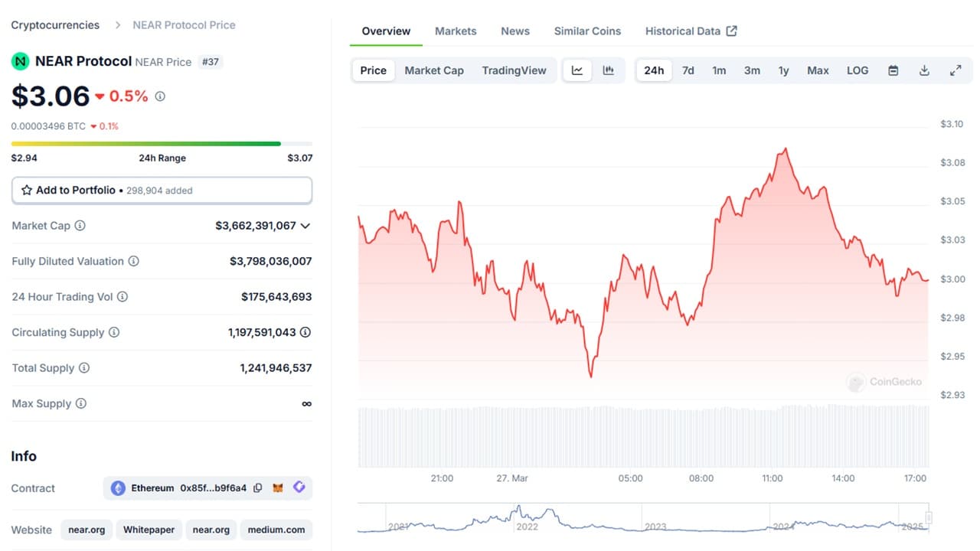
Task: Click the info icon beside the price change
Action: pyautogui.click(x=160, y=96)
